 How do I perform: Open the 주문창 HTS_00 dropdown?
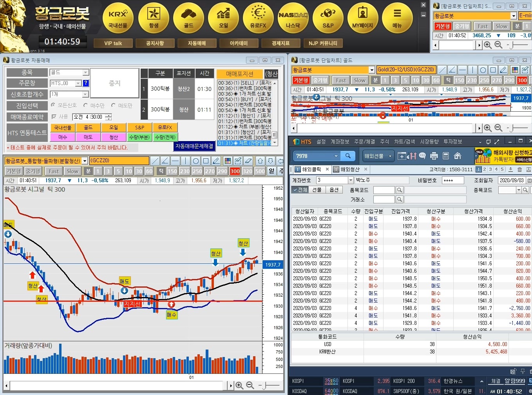(78, 83)
